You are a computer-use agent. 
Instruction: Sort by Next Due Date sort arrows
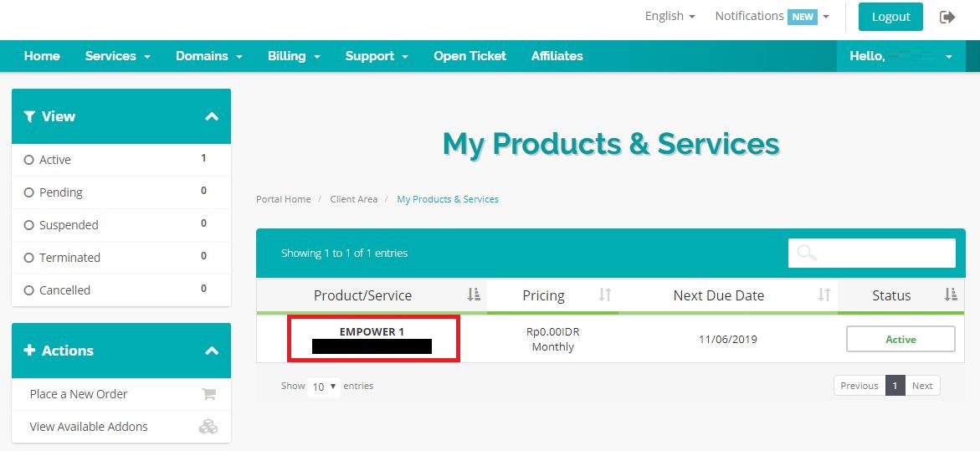(x=824, y=295)
